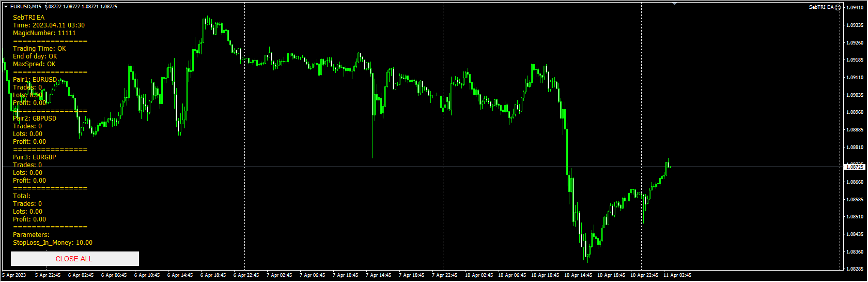Viewport: 868px width, 282px height.
Task: Click Trades: 0 under Pair2: GBPUSD
Action: click(27, 126)
